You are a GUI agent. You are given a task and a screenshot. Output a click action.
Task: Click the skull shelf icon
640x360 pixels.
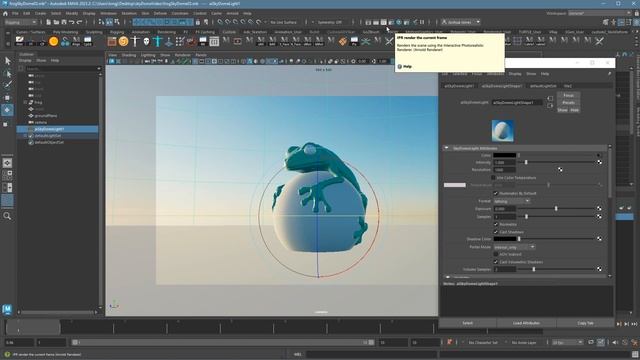[146, 41]
